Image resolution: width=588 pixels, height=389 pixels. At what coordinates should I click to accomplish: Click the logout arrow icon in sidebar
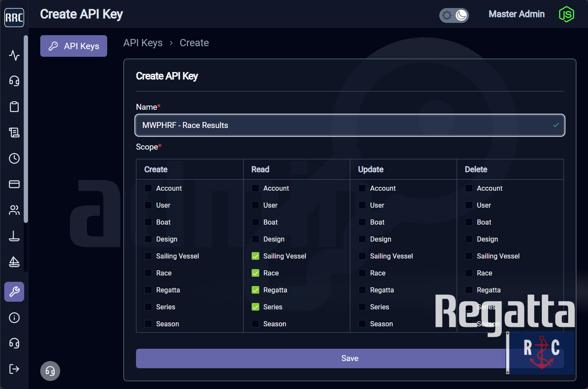click(14, 369)
